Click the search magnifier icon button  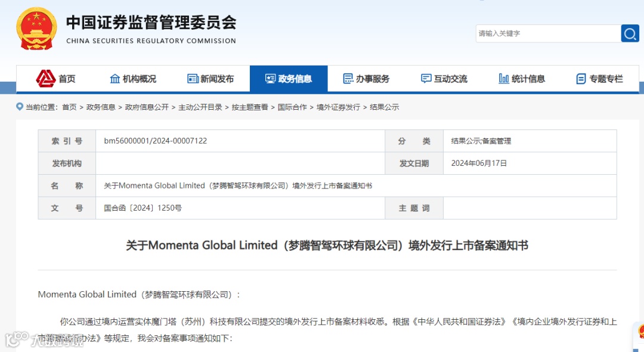(x=630, y=33)
